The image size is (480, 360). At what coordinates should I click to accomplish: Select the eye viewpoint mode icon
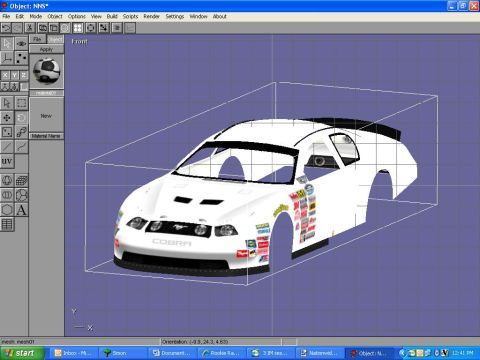[x=21, y=44]
